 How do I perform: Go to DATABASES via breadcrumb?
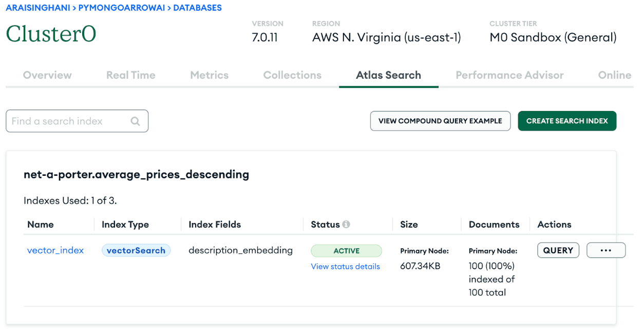coord(198,7)
